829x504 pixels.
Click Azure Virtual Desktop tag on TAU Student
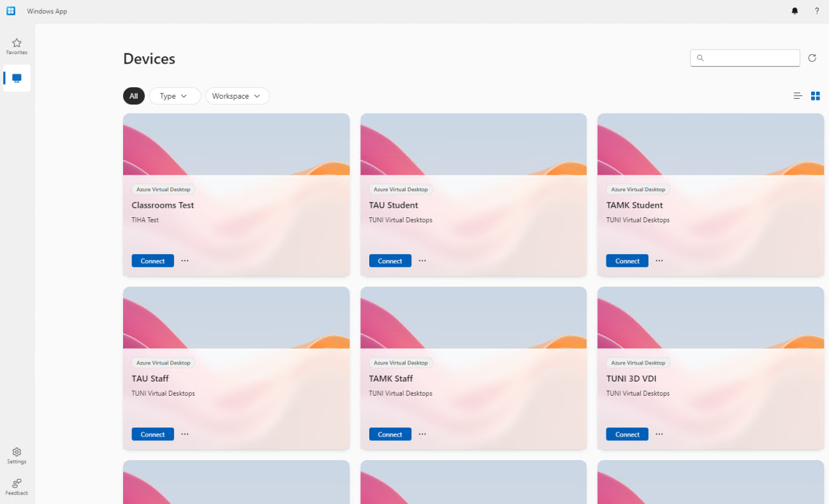coord(400,189)
